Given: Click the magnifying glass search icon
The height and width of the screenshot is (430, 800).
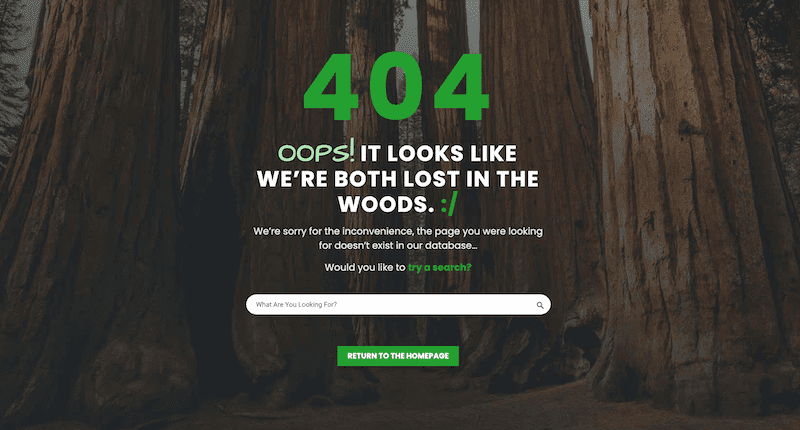Looking at the screenshot, I should pyautogui.click(x=540, y=305).
